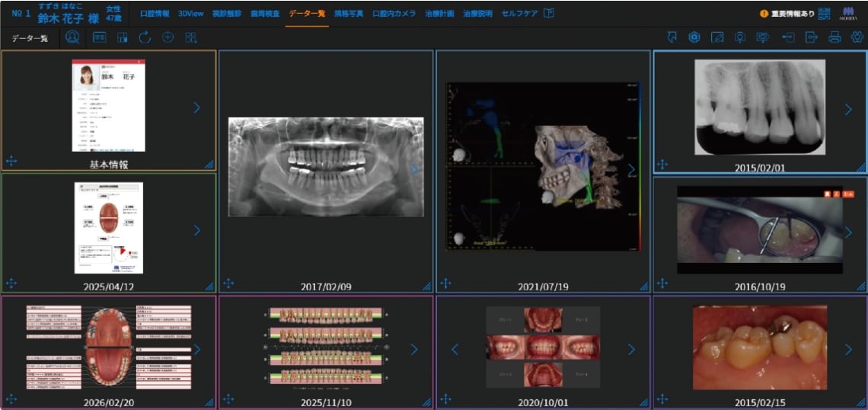Print using the printer icon
This screenshot has height=410, width=868.
pyautogui.click(x=834, y=37)
